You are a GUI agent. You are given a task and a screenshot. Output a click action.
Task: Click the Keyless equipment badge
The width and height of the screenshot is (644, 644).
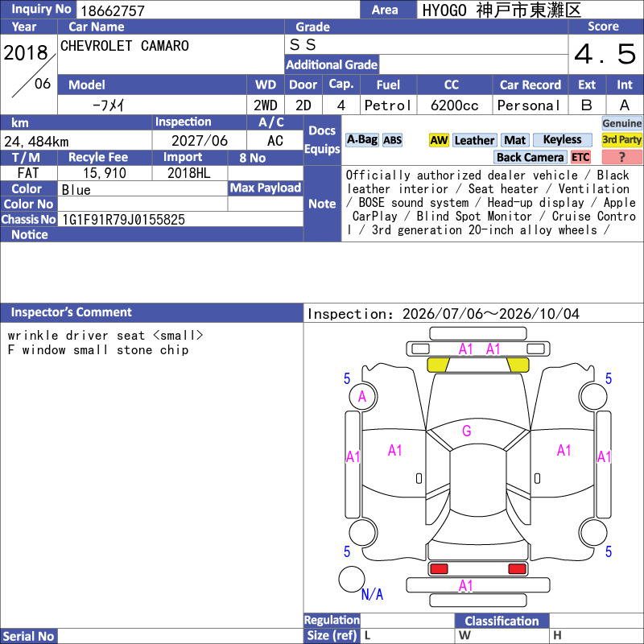pyautogui.click(x=562, y=140)
